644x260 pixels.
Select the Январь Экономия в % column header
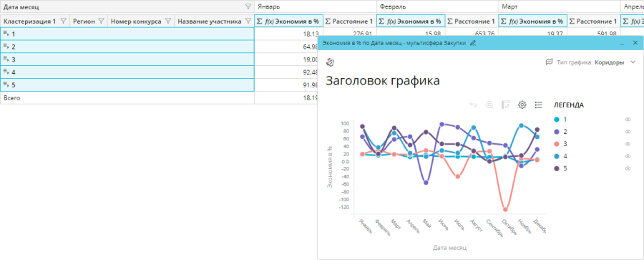289,21
